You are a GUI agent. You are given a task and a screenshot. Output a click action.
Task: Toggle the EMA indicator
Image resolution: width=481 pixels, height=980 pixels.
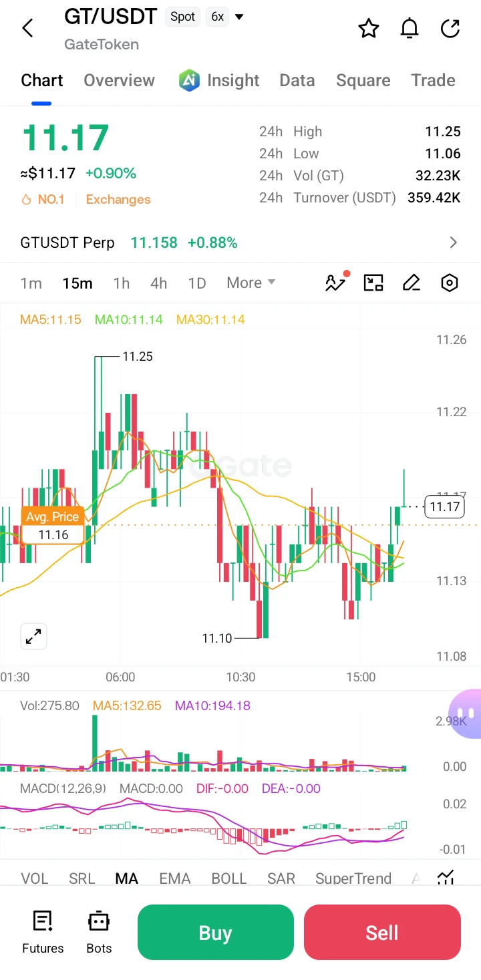point(175,878)
